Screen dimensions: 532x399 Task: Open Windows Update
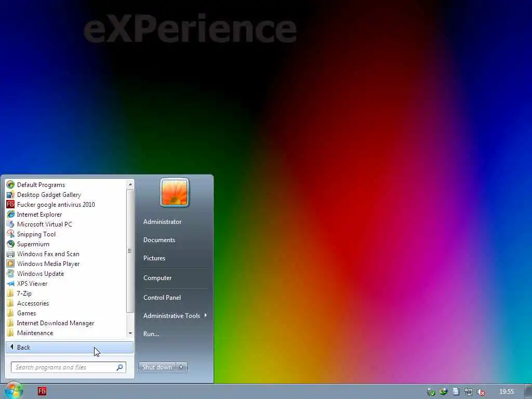pos(66,273)
